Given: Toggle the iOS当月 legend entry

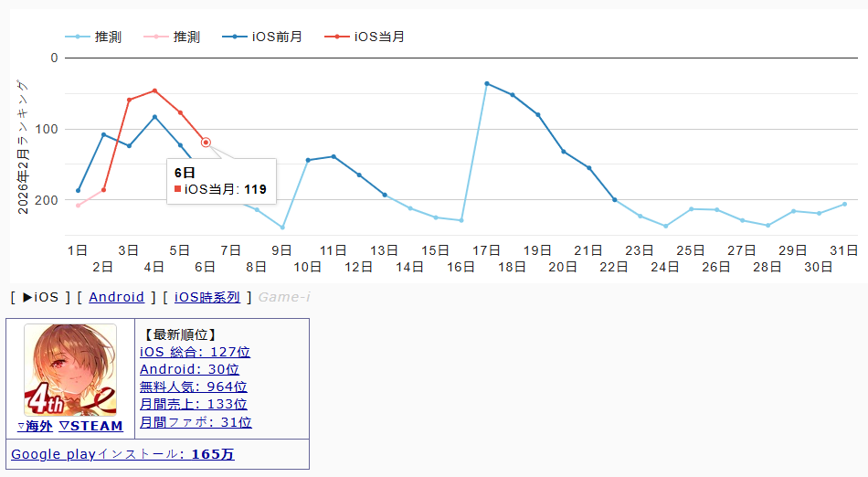Looking at the screenshot, I should click(x=365, y=37).
